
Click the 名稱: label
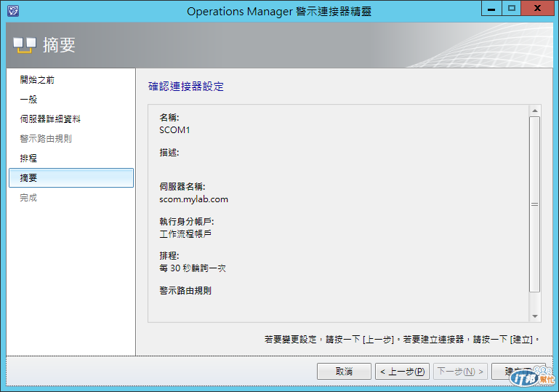tap(169, 117)
